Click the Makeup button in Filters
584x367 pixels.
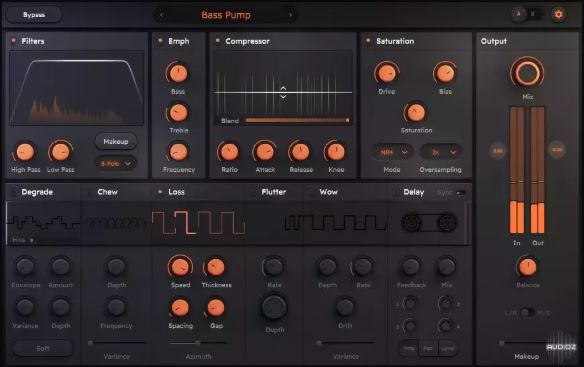[x=116, y=142]
